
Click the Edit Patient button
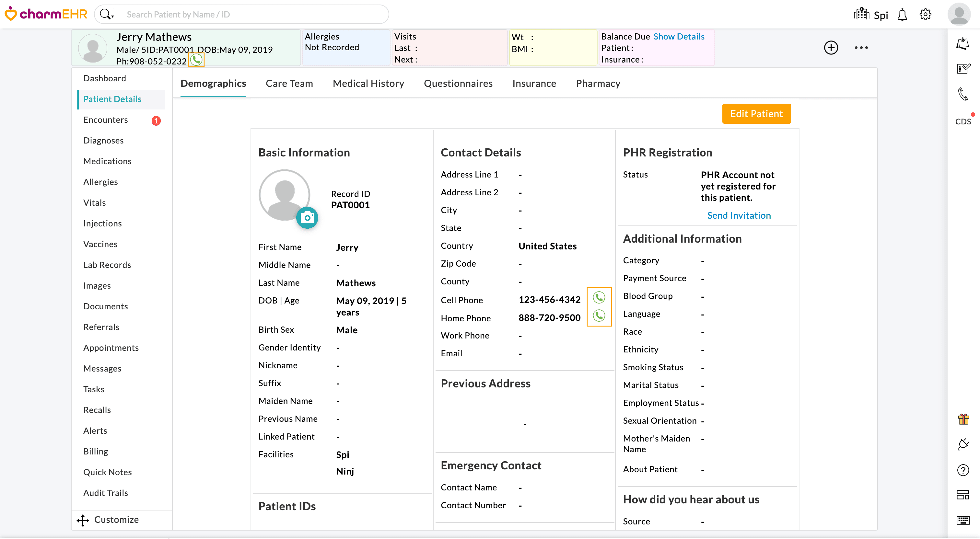click(756, 113)
